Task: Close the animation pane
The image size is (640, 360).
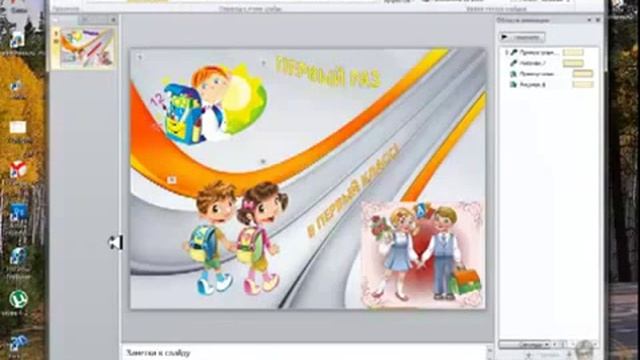Action: [x=598, y=20]
